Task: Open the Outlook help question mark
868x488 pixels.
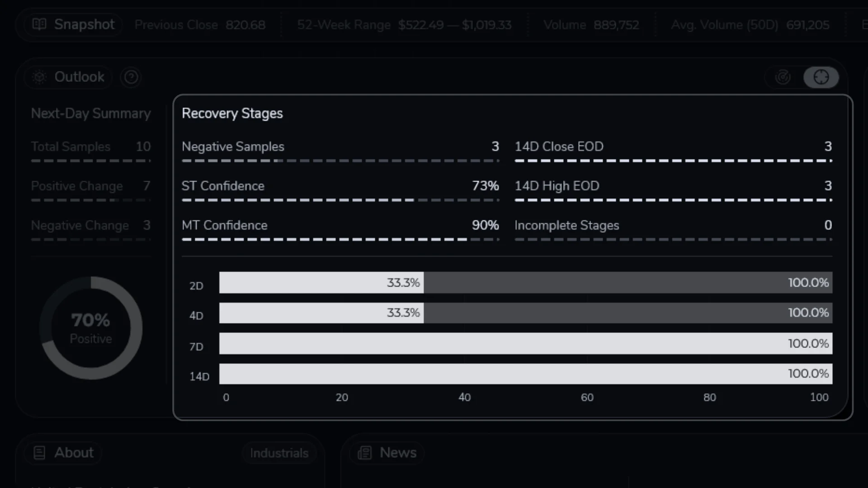Action: (x=131, y=77)
